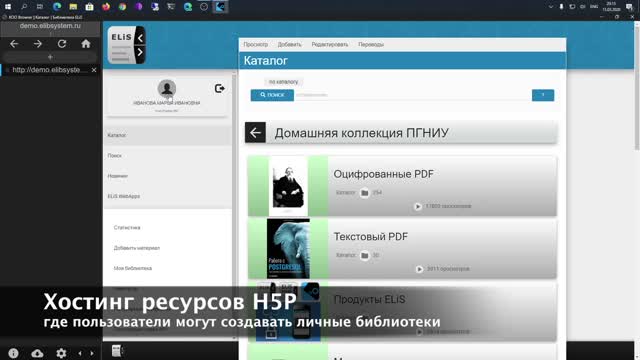The width and height of the screenshot is (640, 360).
Task: Go back with the collection back arrow
Action: click(x=256, y=133)
